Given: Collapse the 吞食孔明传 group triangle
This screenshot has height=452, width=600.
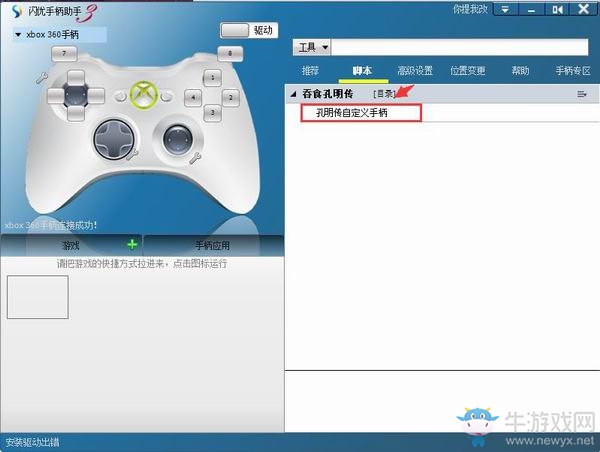Looking at the screenshot, I should point(293,94).
